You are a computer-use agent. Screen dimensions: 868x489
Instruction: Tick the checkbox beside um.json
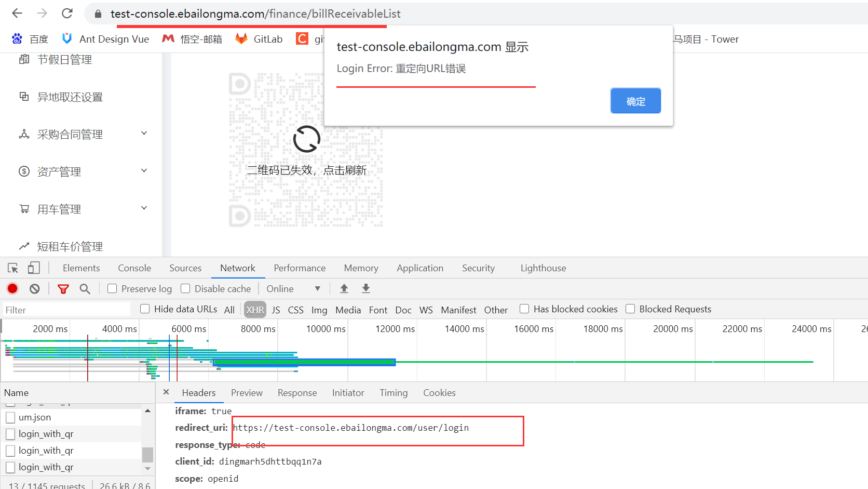(x=10, y=417)
